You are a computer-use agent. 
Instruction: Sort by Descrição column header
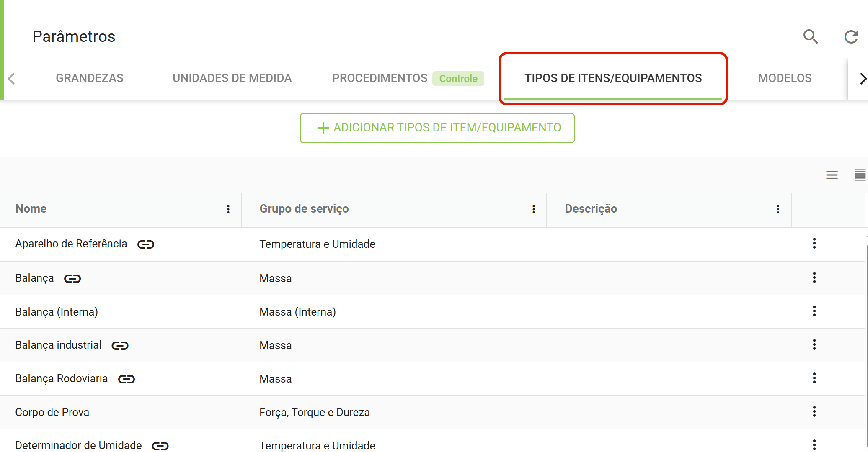point(591,209)
